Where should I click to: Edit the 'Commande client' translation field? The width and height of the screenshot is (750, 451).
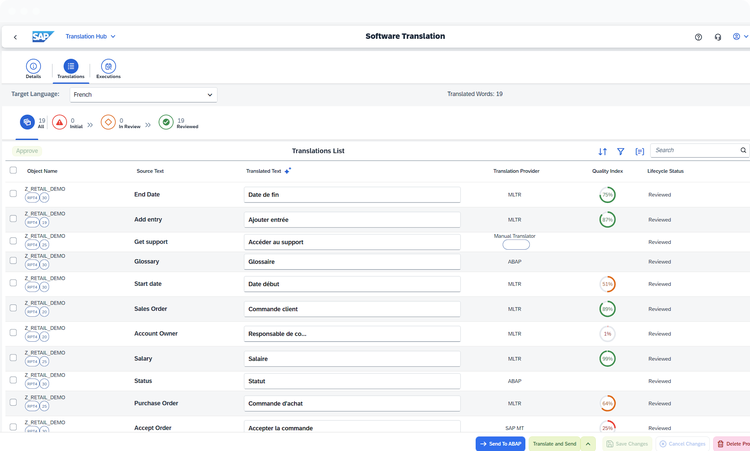click(352, 309)
